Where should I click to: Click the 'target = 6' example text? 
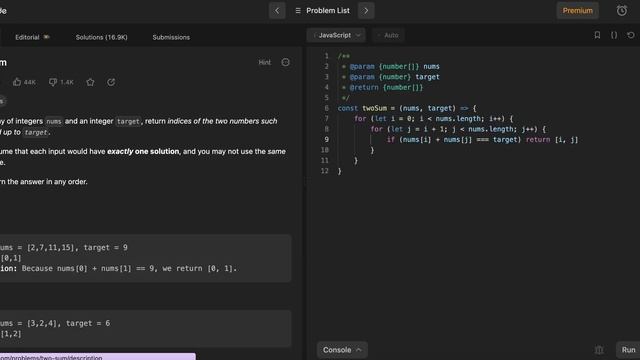(88, 323)
